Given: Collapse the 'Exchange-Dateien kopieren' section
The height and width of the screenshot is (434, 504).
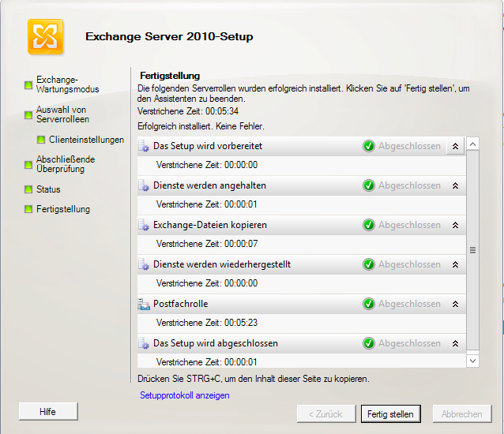Looking at the screenshot, I should tap(456, 226).
